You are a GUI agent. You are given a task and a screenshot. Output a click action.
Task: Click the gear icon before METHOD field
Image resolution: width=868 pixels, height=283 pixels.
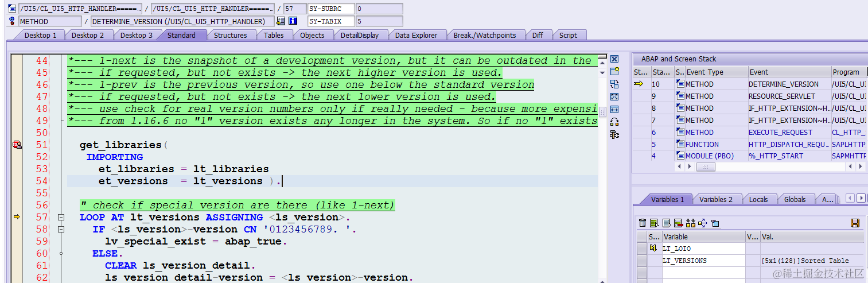[13, 21]
